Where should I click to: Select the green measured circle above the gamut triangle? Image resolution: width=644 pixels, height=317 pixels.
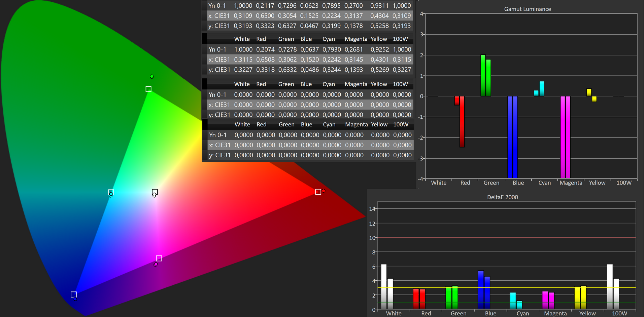(152, 77)
